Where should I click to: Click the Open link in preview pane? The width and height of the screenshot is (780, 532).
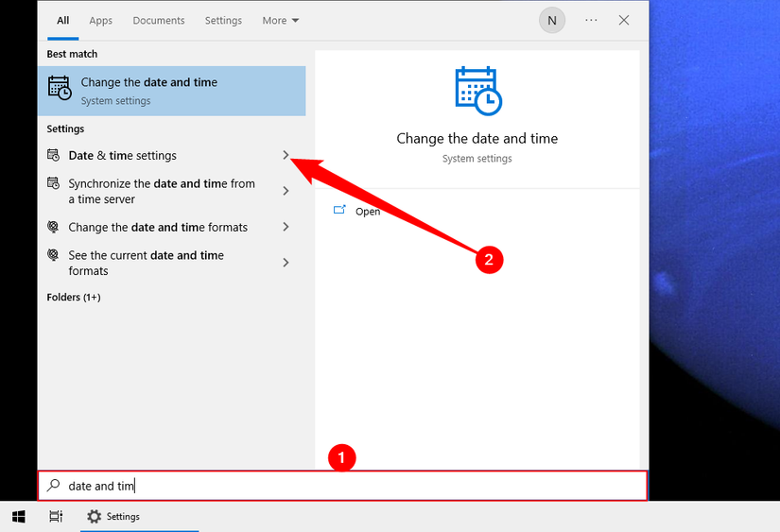click(x=368, y=212)
